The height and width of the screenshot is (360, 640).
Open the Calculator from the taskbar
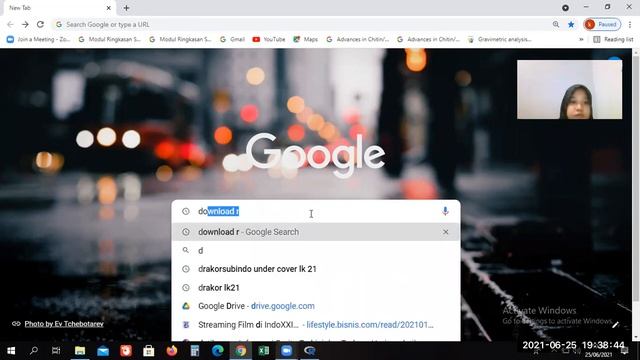pyautogui.click(x=195, y=351)
